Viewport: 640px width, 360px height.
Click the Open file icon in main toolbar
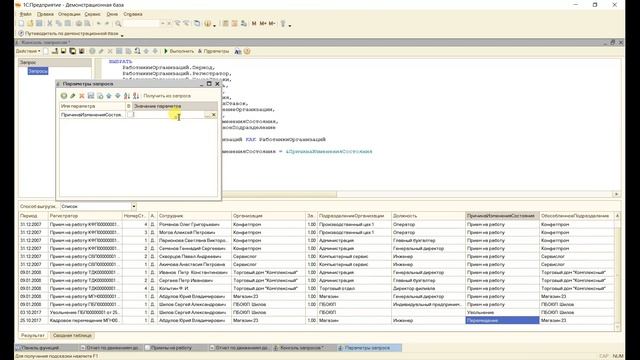[x=30, y=24]
